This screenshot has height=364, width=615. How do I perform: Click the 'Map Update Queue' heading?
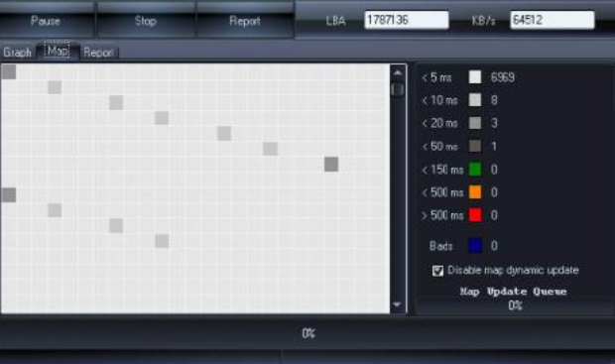tap(513, 292)
